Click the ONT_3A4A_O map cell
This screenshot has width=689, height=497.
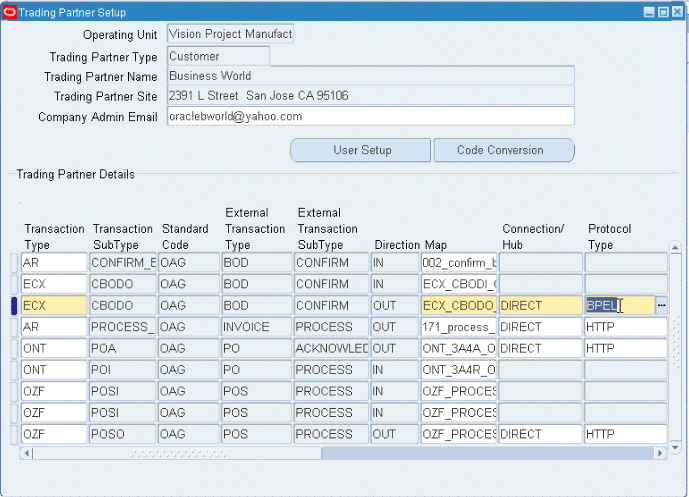(459, 348)
